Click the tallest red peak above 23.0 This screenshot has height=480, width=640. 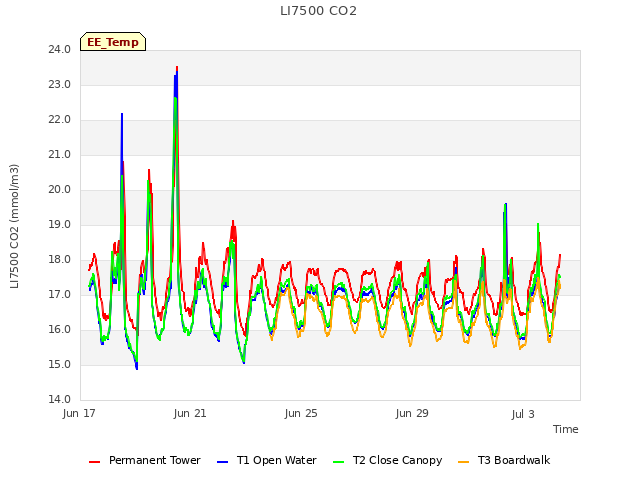[177, 67]
